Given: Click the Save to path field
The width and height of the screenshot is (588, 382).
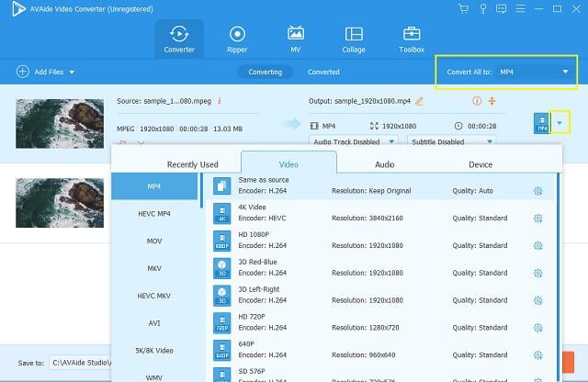Looking at the screenshot, I should 81,363.
